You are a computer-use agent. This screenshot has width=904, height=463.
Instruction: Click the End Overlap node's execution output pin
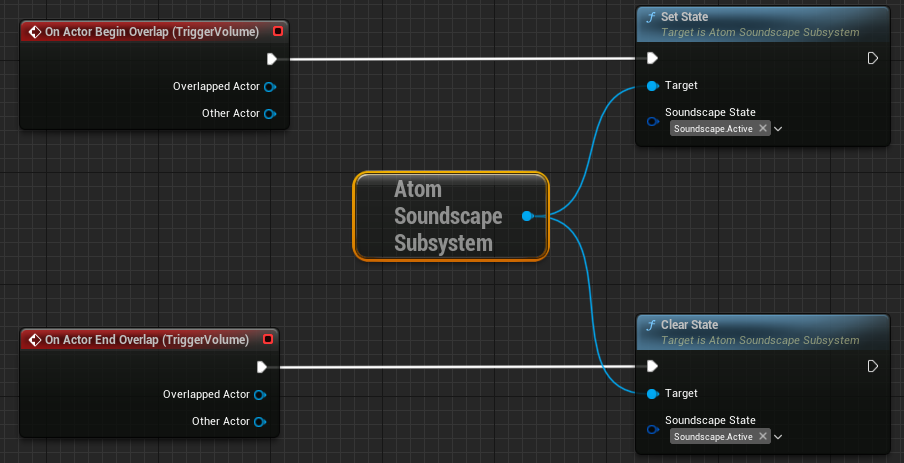262,367
